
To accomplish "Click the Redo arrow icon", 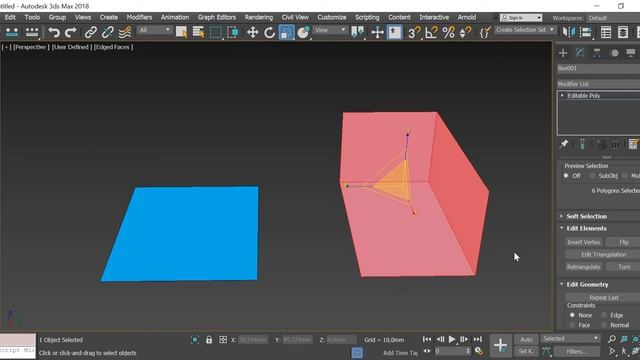I will (x=71, y=32).
